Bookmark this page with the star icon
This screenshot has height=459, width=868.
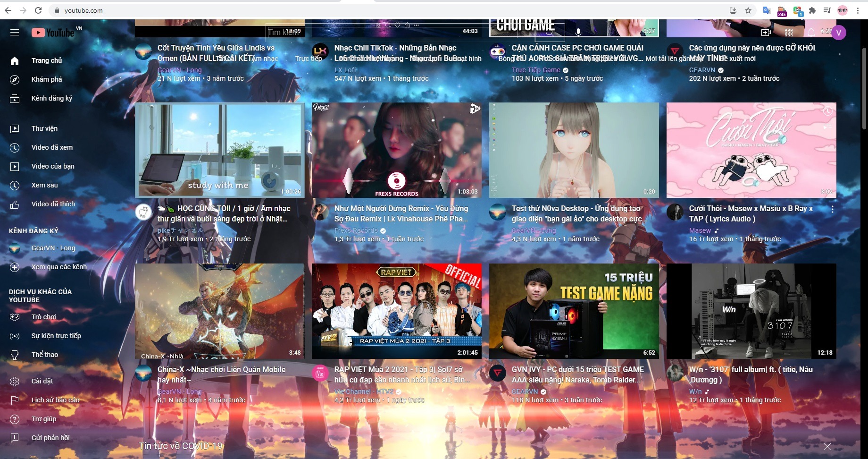(748, 10)
